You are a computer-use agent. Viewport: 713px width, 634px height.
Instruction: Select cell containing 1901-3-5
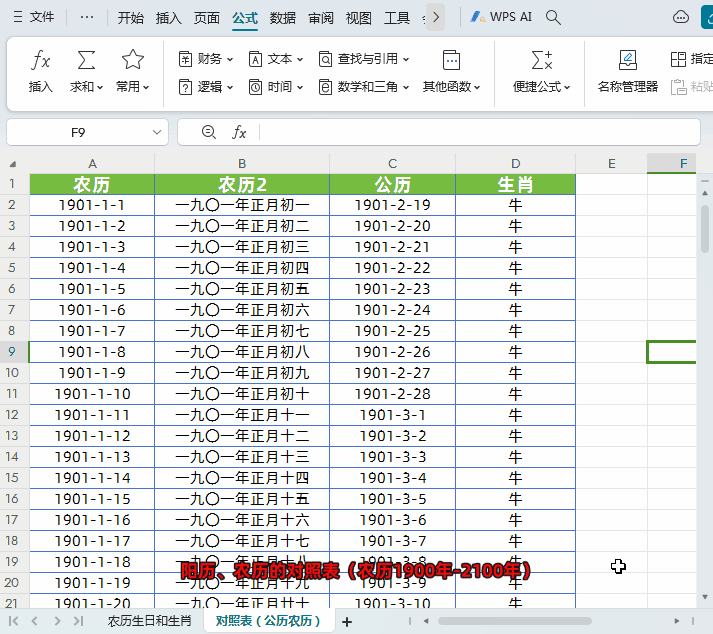[392, 499]
